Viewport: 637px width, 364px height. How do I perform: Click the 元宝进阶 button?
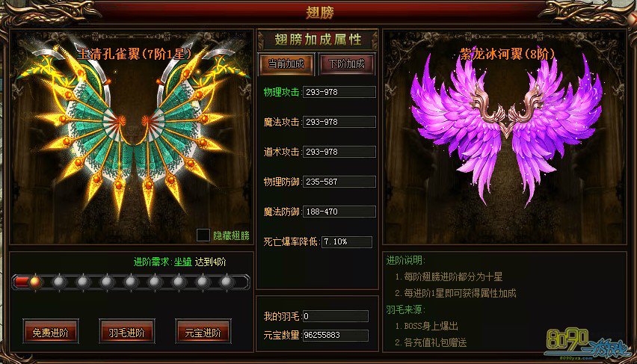point(203,333)
